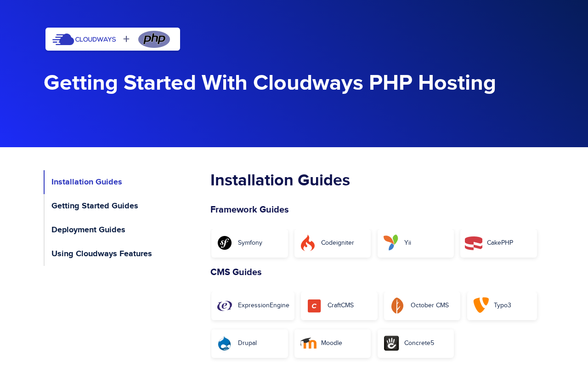
Task: Click the October CMS leaf icon
Action: pos(397,305)
